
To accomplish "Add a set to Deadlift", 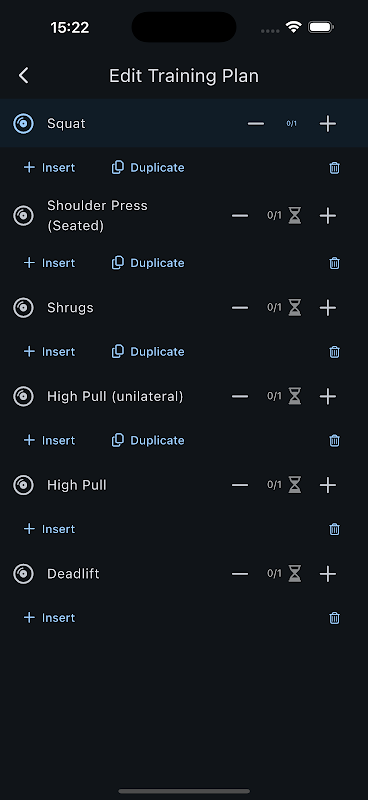I will coord(328,574).
